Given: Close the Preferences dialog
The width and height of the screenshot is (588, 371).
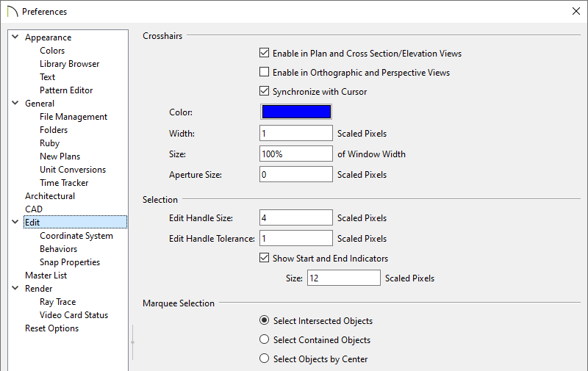Looking at the screenshot, I should pos(576,11).
